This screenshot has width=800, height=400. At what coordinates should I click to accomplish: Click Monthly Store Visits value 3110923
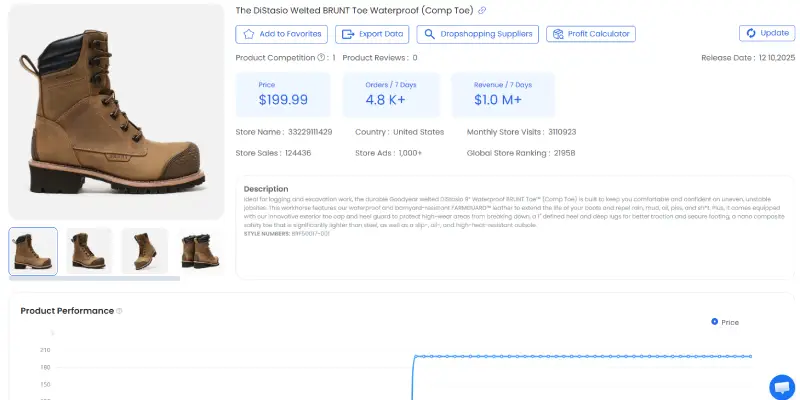click(x=562, y=132)
